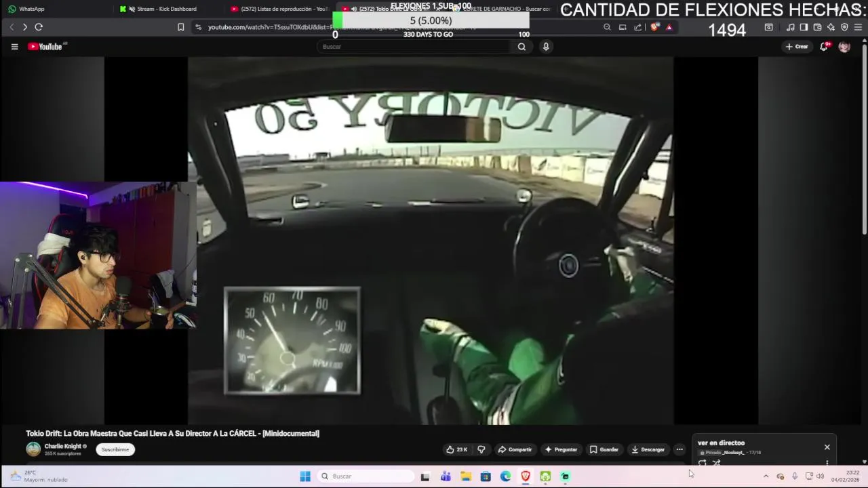Toggle playlist shuffle icon
This screenshot has width=868, height=488.
point(717,463)
